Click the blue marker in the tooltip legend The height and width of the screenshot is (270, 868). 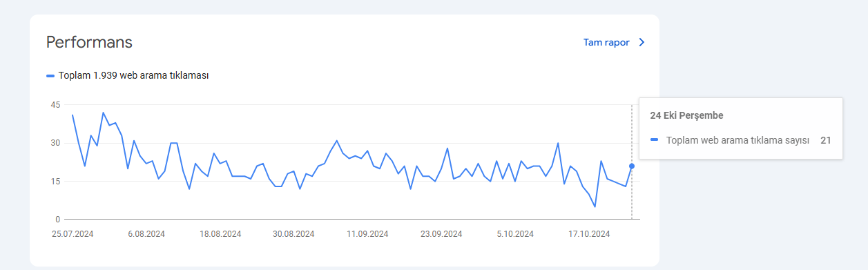coord(655,140)
